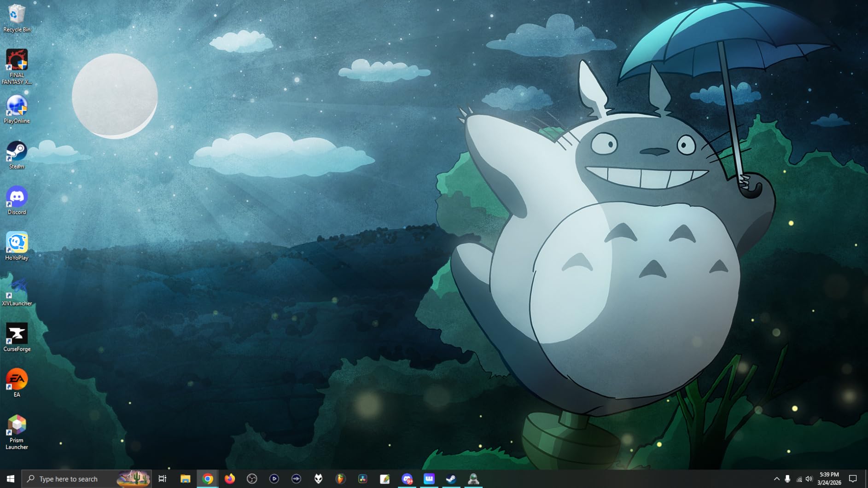
Task: Open Task View from the taskbar
Action: (163, 479)
